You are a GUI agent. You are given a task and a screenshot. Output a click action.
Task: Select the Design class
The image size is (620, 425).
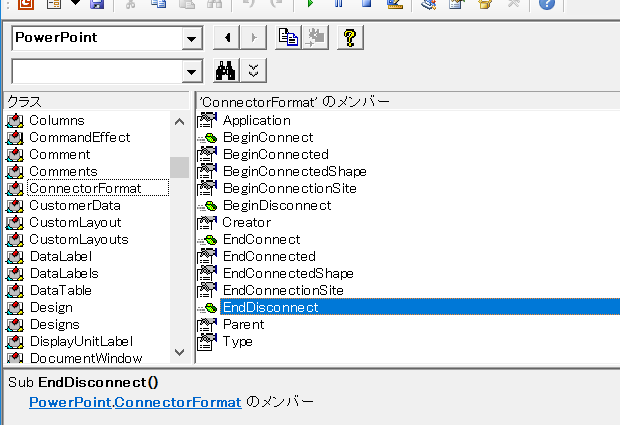[51, 308]
